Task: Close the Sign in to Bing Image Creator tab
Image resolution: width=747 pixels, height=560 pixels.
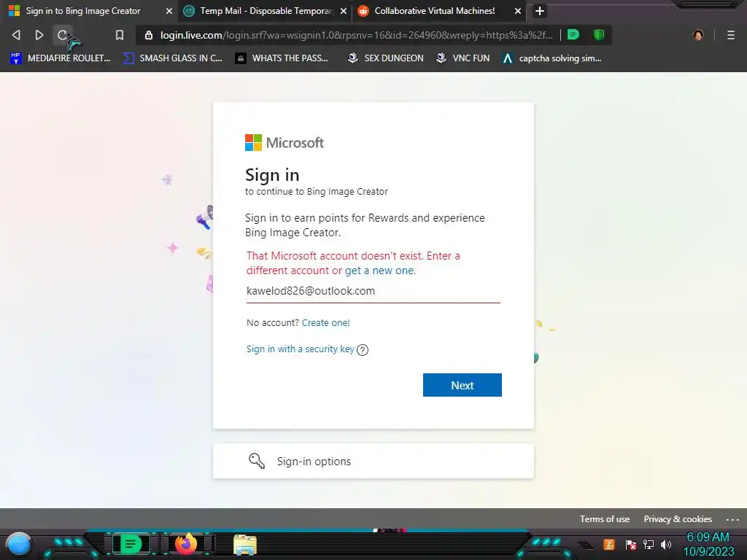Action: (x=169, y=11)
